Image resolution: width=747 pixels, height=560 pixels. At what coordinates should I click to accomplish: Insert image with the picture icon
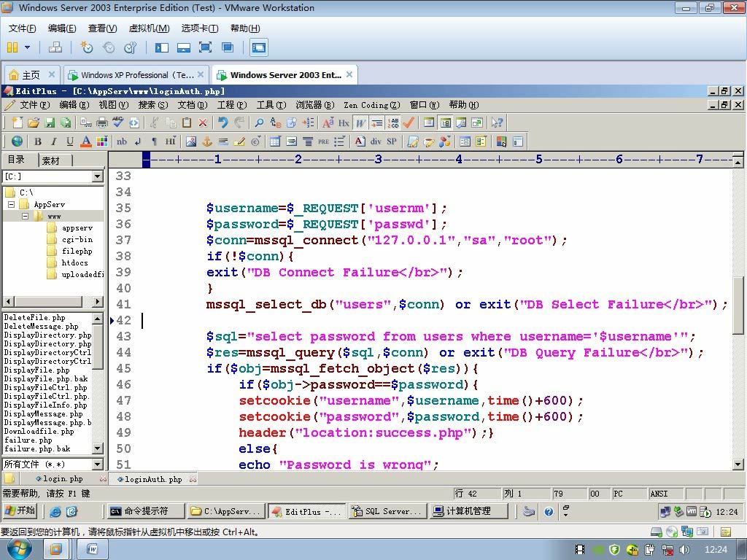(191, 141)
